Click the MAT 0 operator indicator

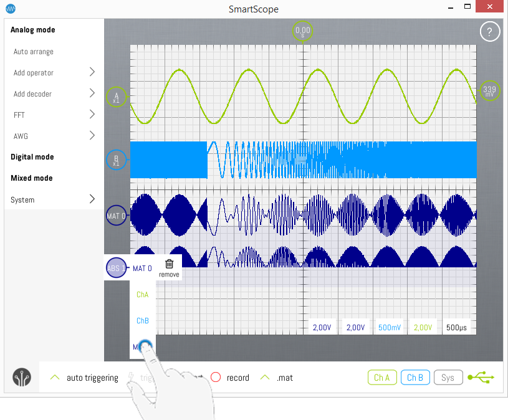pos(116,216)
